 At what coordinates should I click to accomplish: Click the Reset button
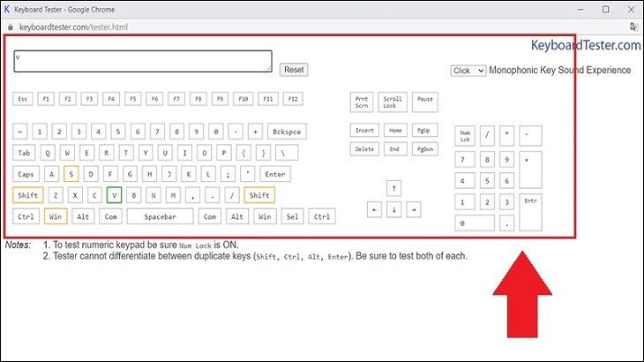click(294, 70)
